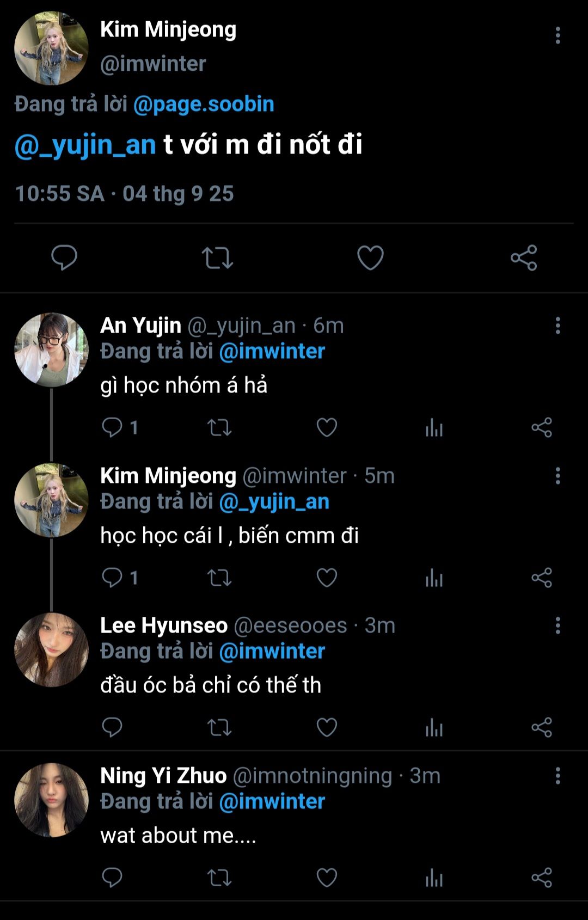The image size is (588, 920).
Task: Reply to Kim Minjeong's main tweet
Action: [64, 257]
